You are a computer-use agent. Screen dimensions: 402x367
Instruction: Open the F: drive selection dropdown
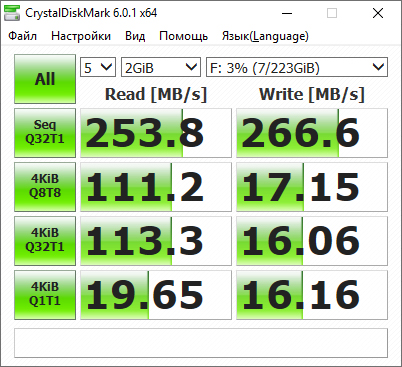coord(297,67)
